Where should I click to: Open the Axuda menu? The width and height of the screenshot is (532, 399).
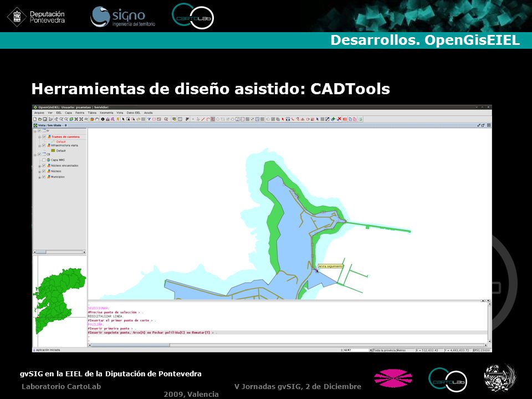(x=149, y=112)
